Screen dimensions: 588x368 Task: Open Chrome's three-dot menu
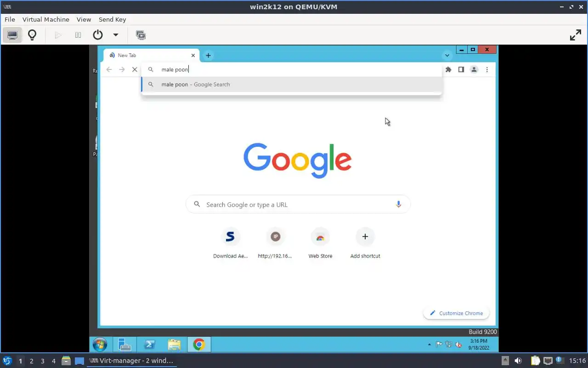point(487,69)
